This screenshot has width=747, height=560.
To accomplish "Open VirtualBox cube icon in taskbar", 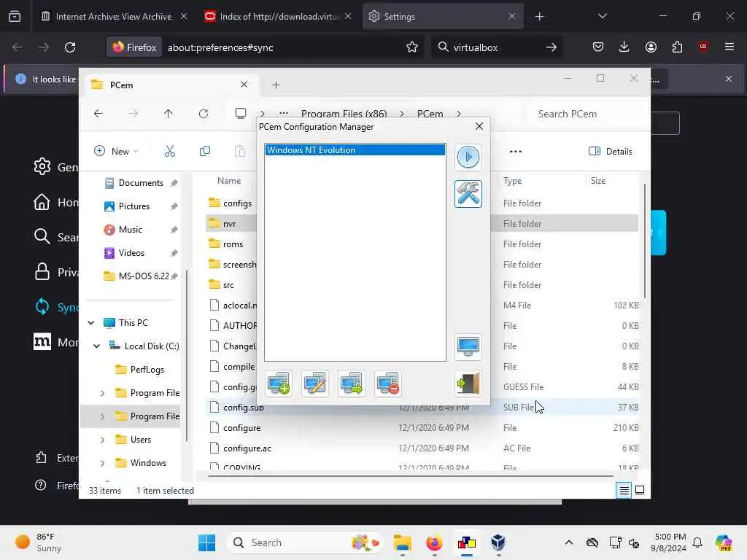I will pos(498,542).
